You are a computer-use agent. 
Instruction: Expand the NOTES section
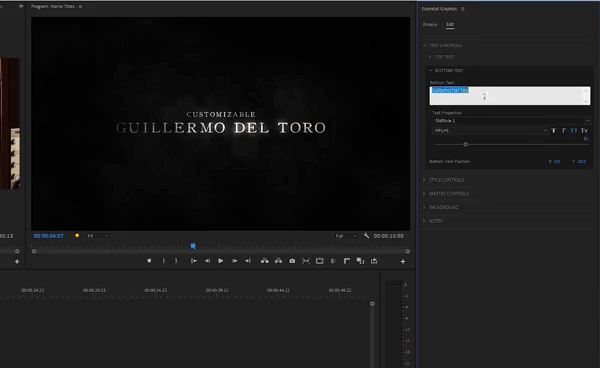click(x=424, y=221)
